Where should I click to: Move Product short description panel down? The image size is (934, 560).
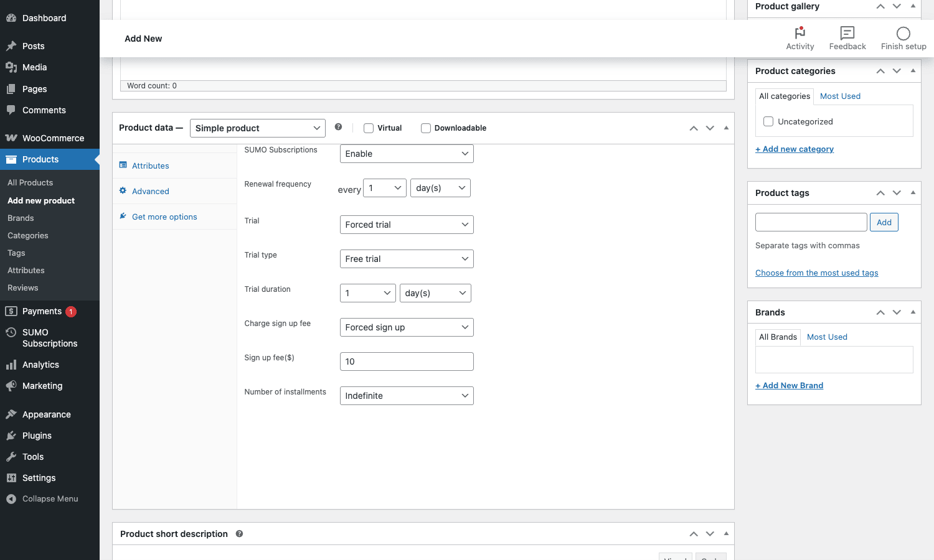710,534
